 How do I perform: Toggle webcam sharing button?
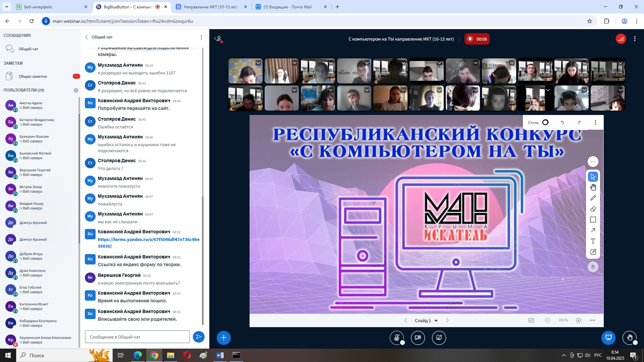click(x=418, y=338)
